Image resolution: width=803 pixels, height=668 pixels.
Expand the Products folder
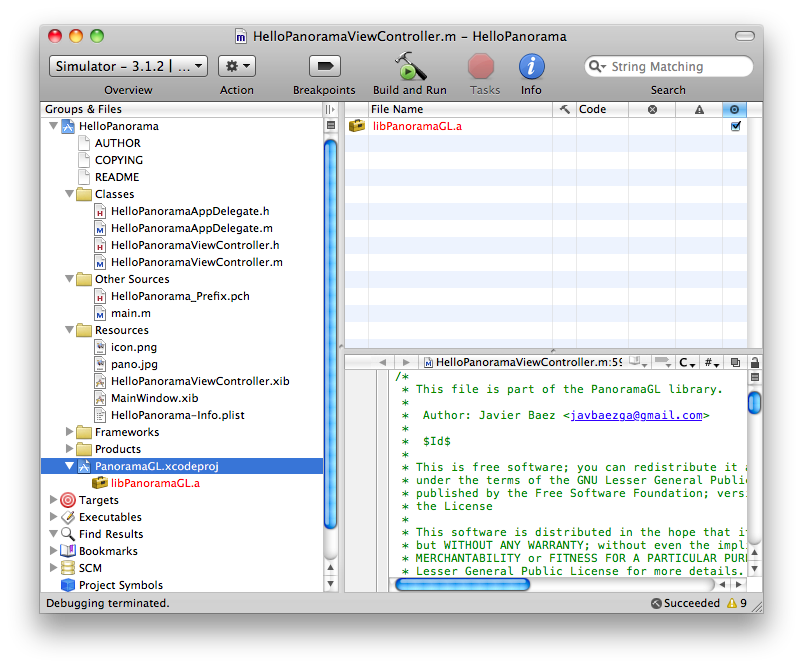[69, 448]
